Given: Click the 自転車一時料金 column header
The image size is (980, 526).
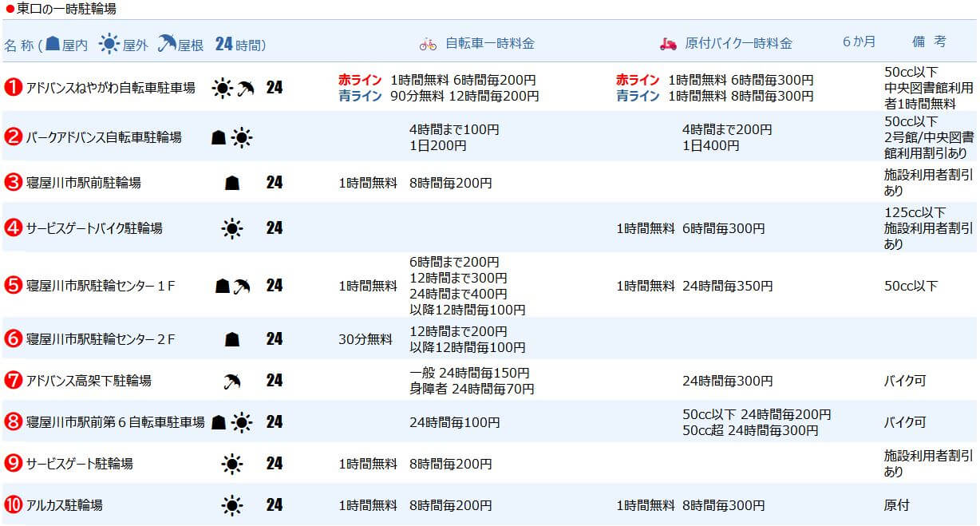Looking at the screenshot, I should 489,44.
